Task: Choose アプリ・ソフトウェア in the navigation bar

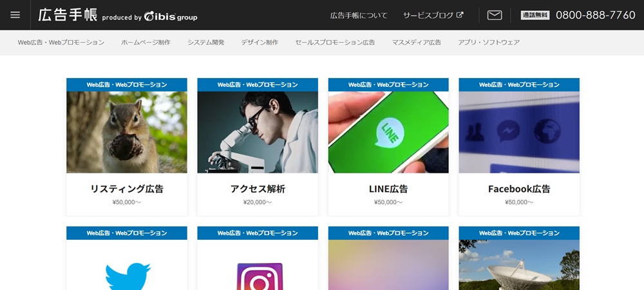Action: coord(489,43)
